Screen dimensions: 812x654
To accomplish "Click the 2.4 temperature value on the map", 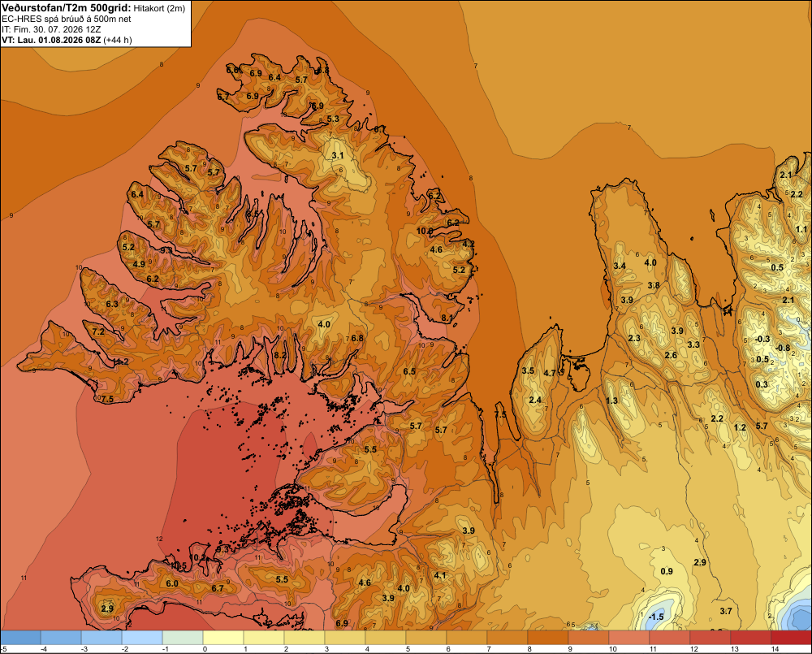I will tap(535, 400).
